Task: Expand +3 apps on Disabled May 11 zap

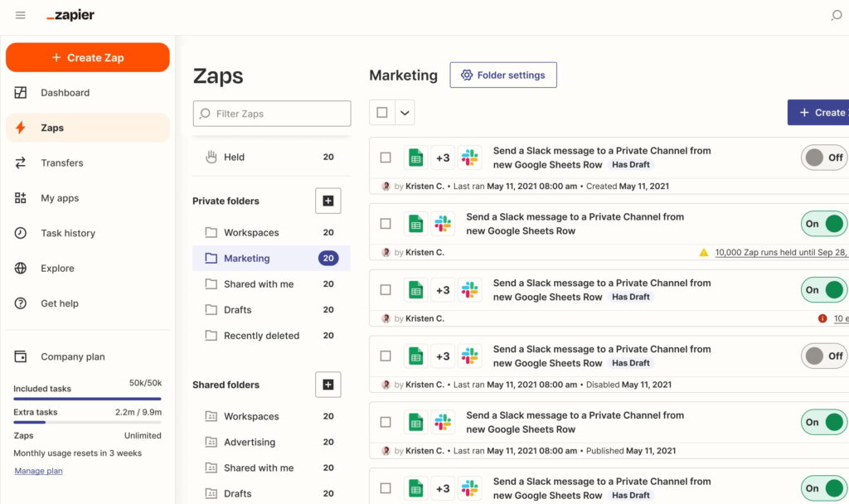Action: click(443, 356)
